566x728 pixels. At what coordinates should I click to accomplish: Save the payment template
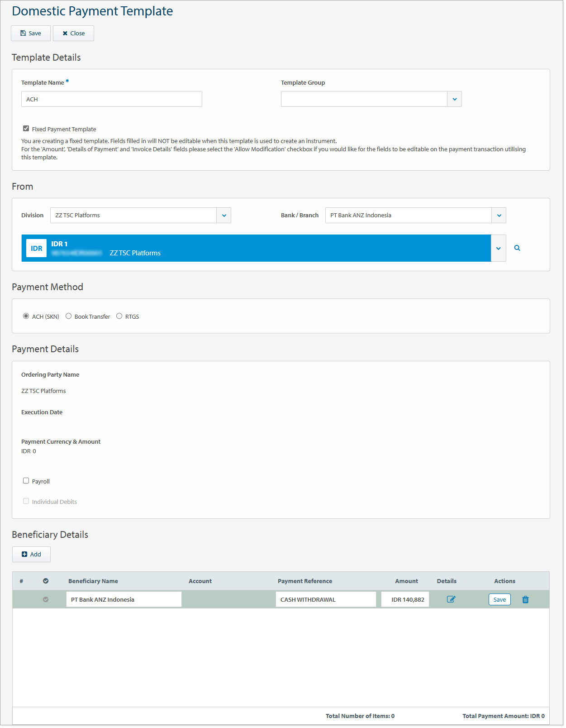(x=31, y=34)
